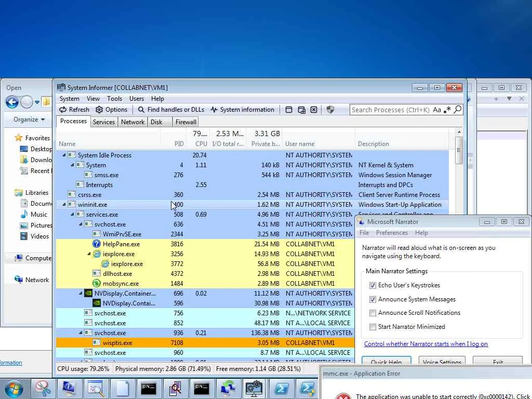Toggle regex search (.*) icon
The width and height of the screenshot is (532, 399).
pos(447,110)
